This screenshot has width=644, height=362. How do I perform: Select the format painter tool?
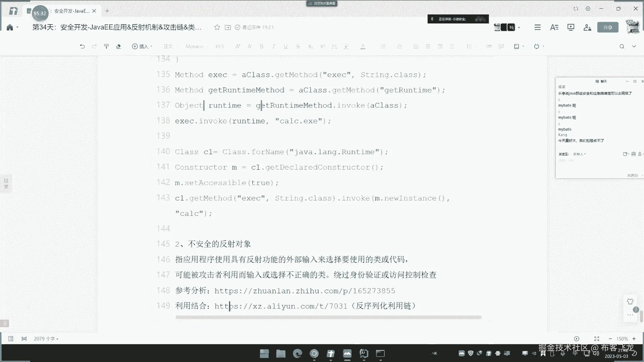tap(106, 46)
